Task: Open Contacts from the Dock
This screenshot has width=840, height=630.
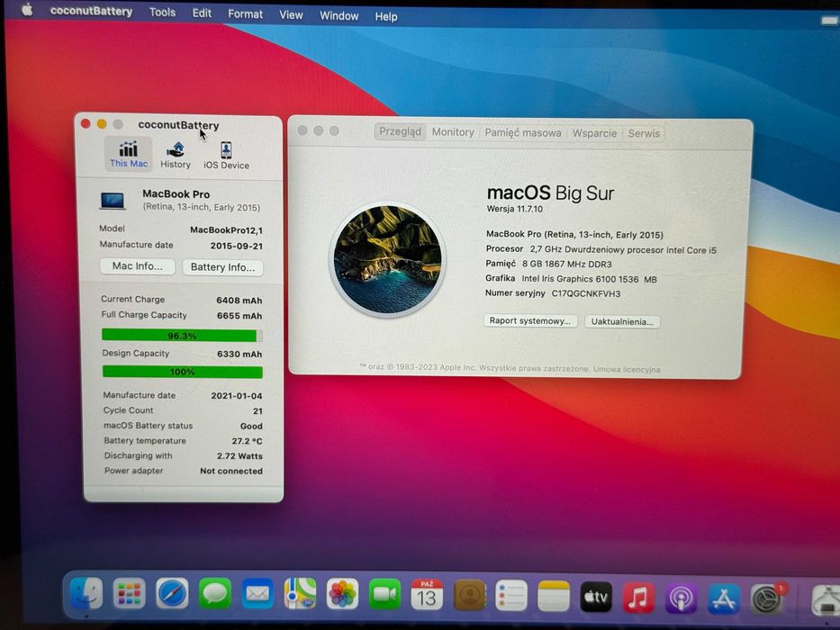Action: (x=470, y=595)
